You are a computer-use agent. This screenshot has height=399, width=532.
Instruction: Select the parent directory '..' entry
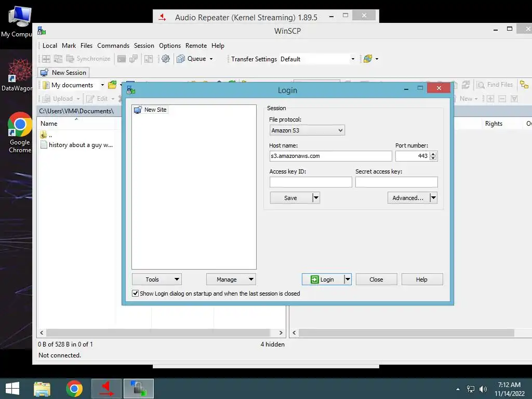46,135
